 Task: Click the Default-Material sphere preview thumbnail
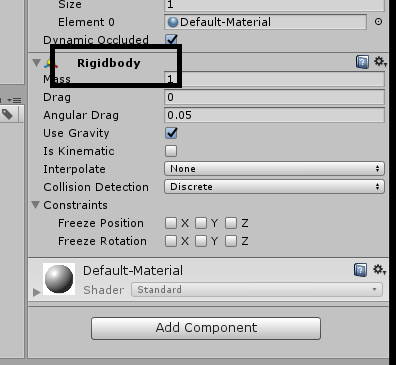pos(59,279)
